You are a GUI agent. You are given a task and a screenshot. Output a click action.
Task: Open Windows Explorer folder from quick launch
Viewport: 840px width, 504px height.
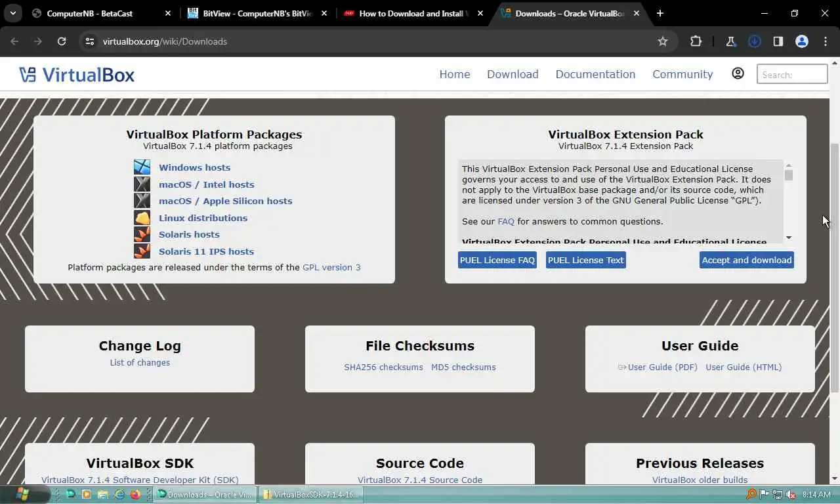[x=103, y=494]
